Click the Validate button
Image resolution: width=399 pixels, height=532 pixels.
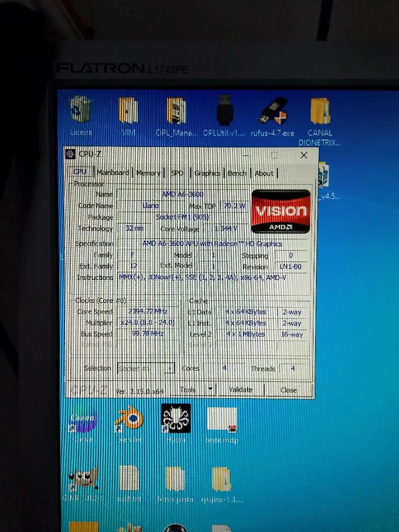click(241, 389)
